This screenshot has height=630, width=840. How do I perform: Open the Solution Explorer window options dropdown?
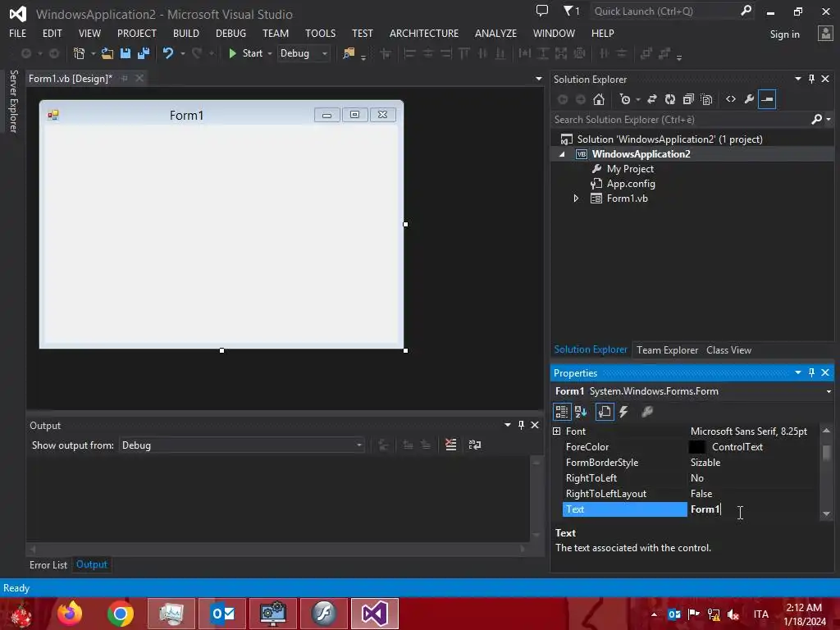tap(797, 79)
